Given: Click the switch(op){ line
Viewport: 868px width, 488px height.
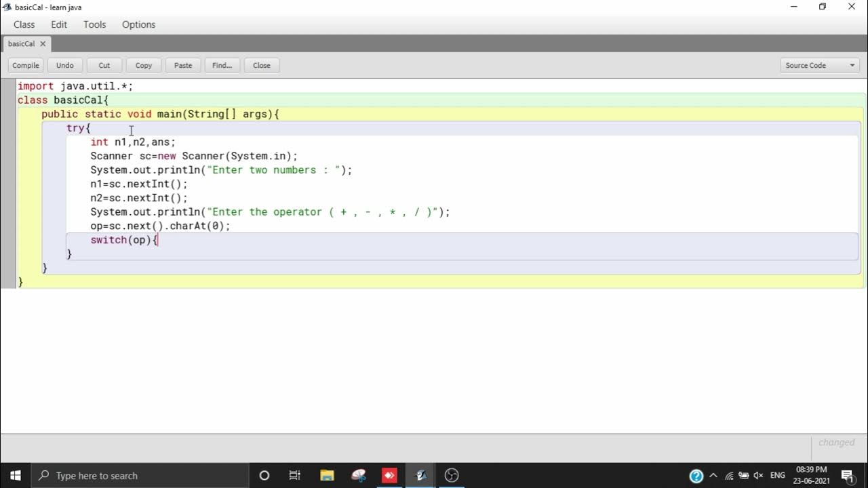Looking at the screenshot, I should 124,240.
